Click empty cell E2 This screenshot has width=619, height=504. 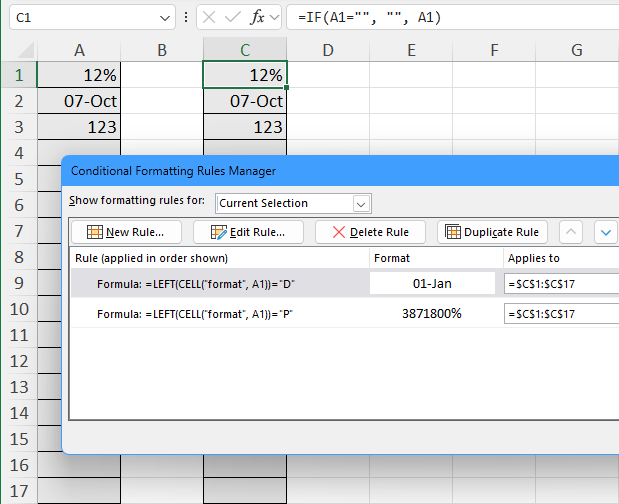coord(411,101)
